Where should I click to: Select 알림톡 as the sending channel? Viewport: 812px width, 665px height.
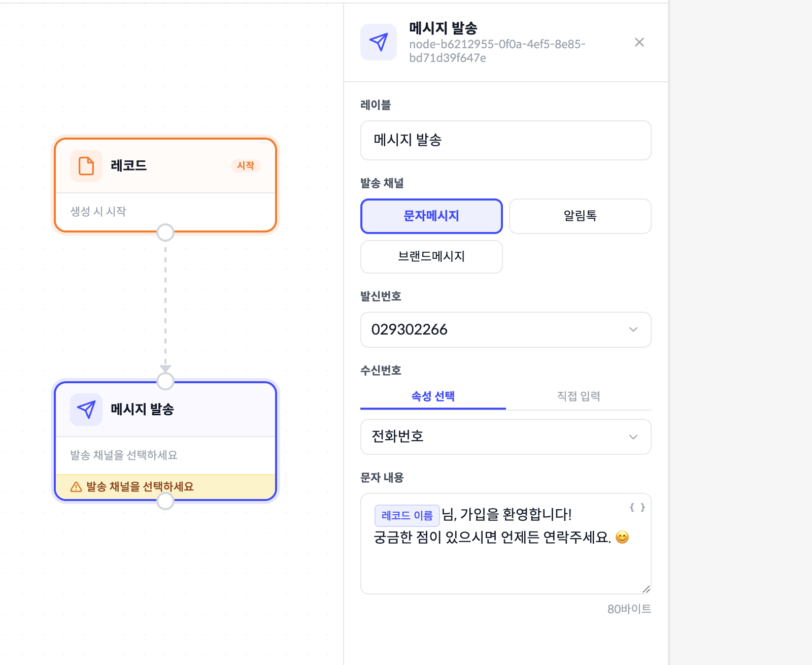[x=580, y=216]
